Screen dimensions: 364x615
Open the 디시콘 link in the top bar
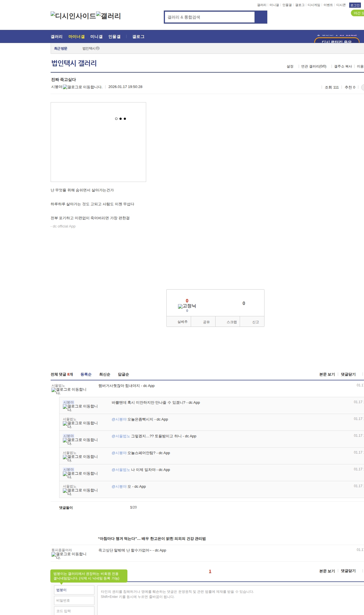[341, 5]
